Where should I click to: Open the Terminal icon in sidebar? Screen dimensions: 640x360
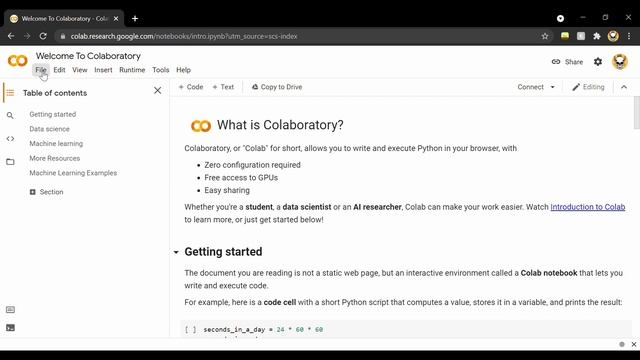[x=10, y=328]
